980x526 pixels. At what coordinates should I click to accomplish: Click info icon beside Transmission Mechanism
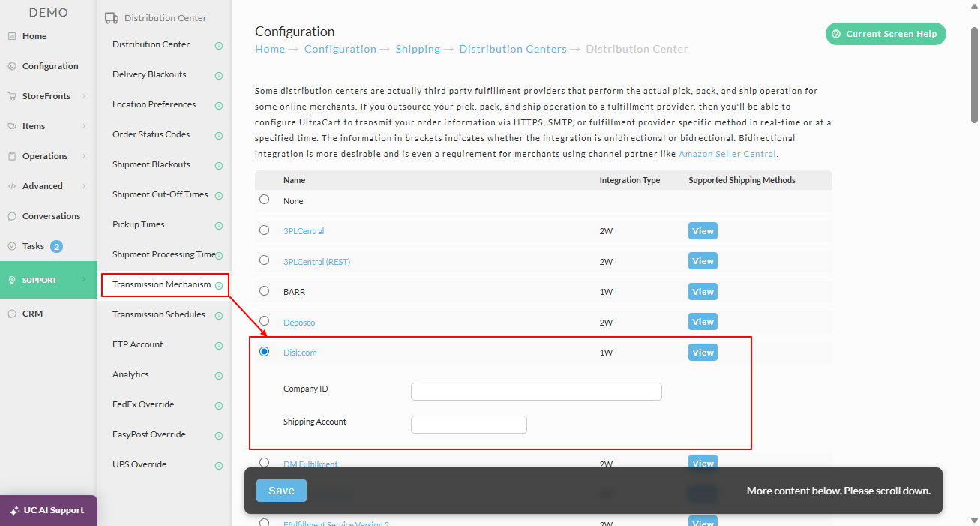(x=219, y=286)
